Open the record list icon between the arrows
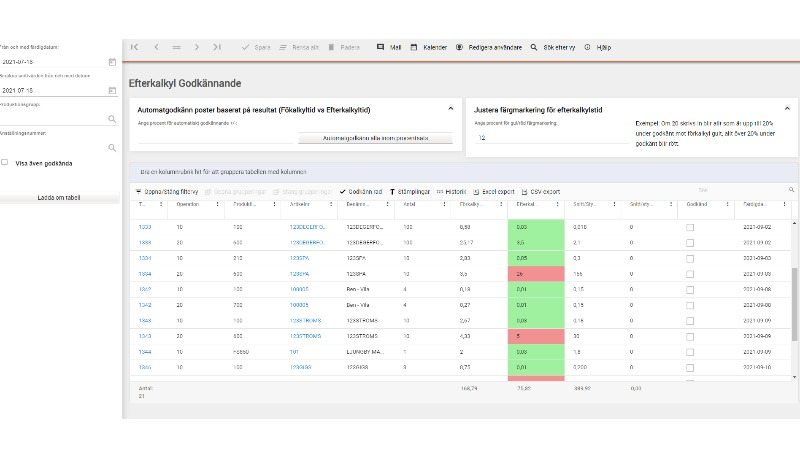This screenshot has height=460, width=800. (177, 47)
